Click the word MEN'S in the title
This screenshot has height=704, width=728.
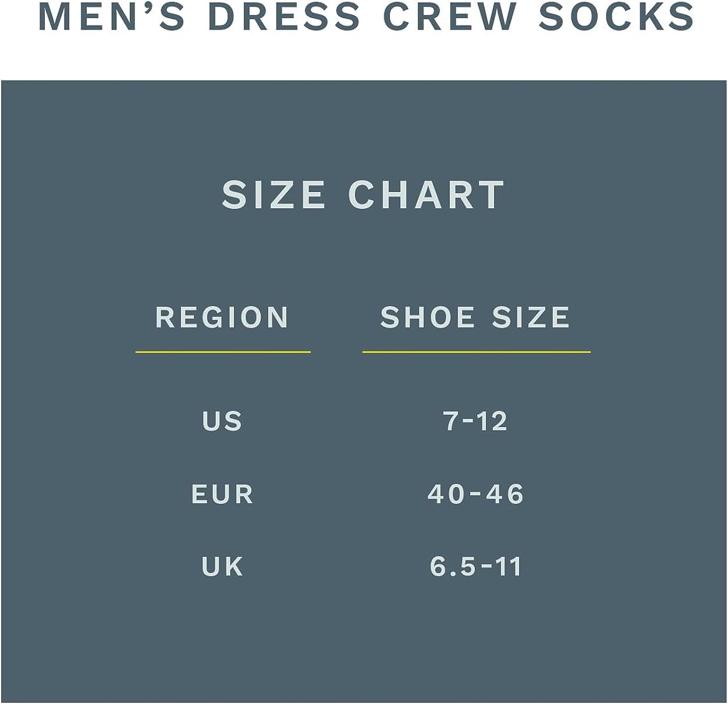click(112, 17)
